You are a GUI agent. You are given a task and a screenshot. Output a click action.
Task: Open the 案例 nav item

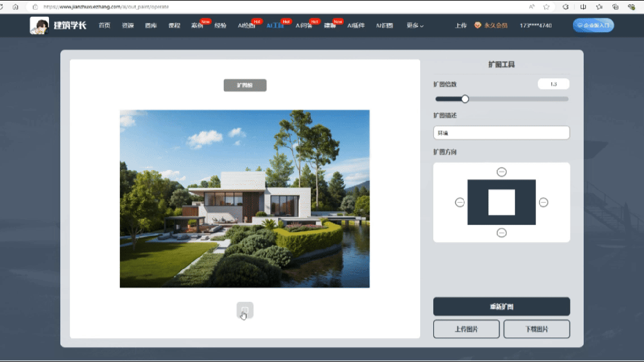pyautogui.click(x=197, y=26)
